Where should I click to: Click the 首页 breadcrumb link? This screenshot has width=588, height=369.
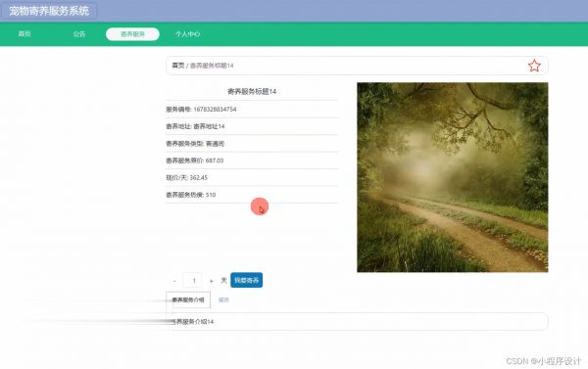[177, 66]
